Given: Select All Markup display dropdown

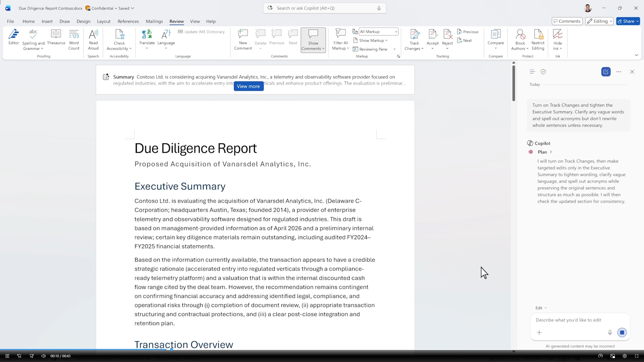Looking at the screenshot, I should (378, 31).
